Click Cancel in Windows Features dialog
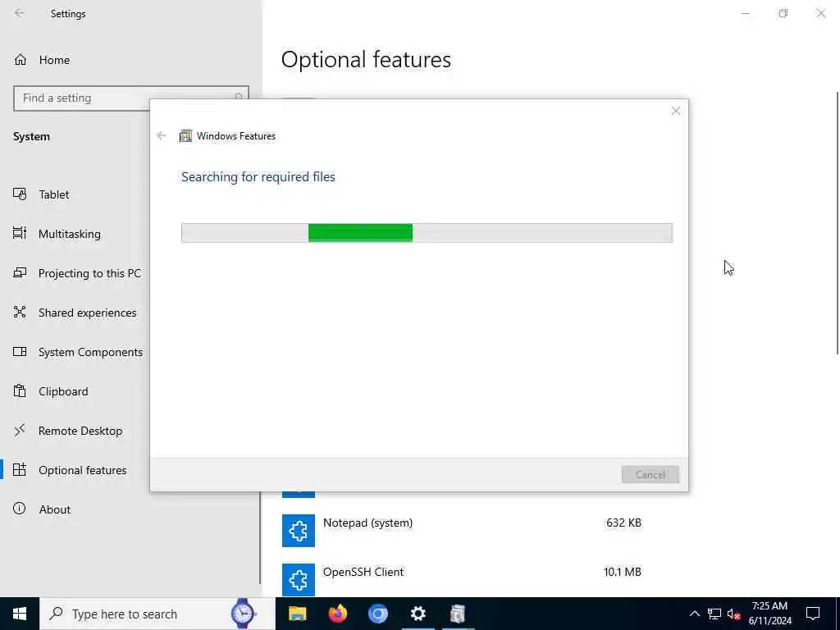The image size is (840, 630). pyautogui.click(x=651, y=475)
